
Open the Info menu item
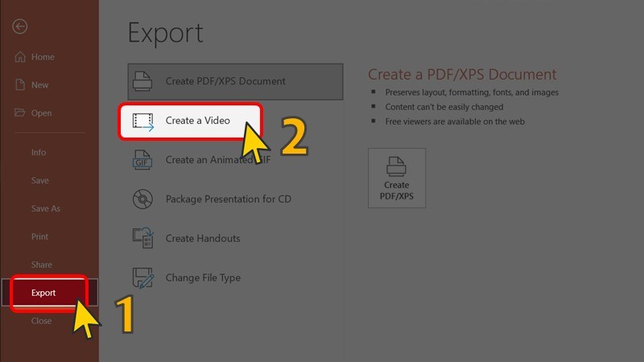39,153
